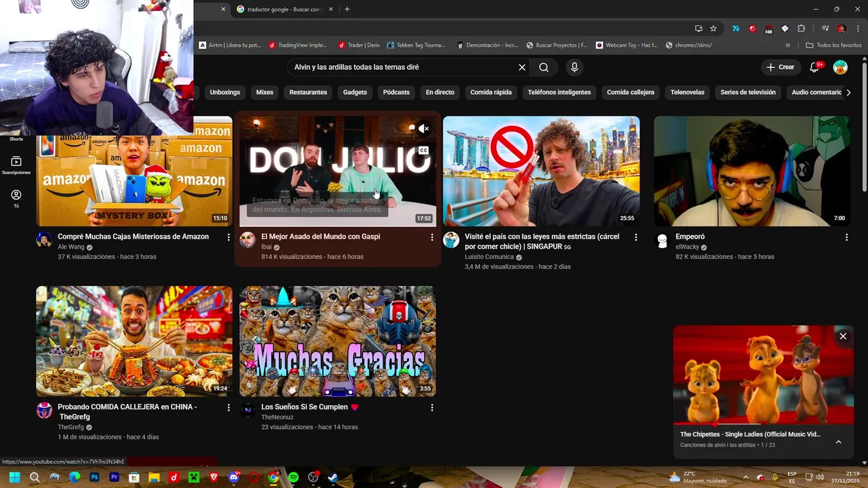The image size is (868, 488).
Task: Select the Pódcasts filter chip
Action: click(396, 92)
